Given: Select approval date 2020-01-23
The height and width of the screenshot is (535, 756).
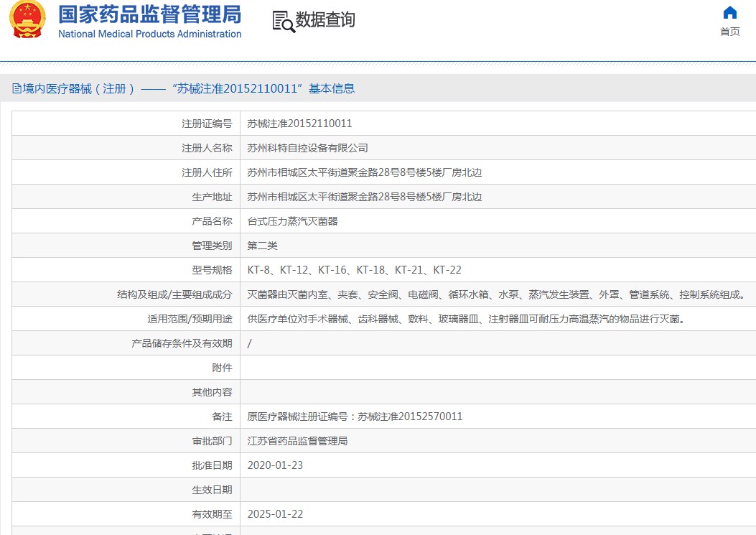Looking at the screenshot, I should pos(275,465).
